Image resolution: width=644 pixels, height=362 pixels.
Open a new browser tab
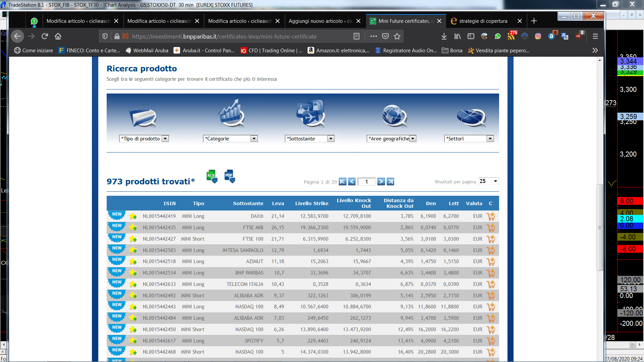(x=534, y=21)
